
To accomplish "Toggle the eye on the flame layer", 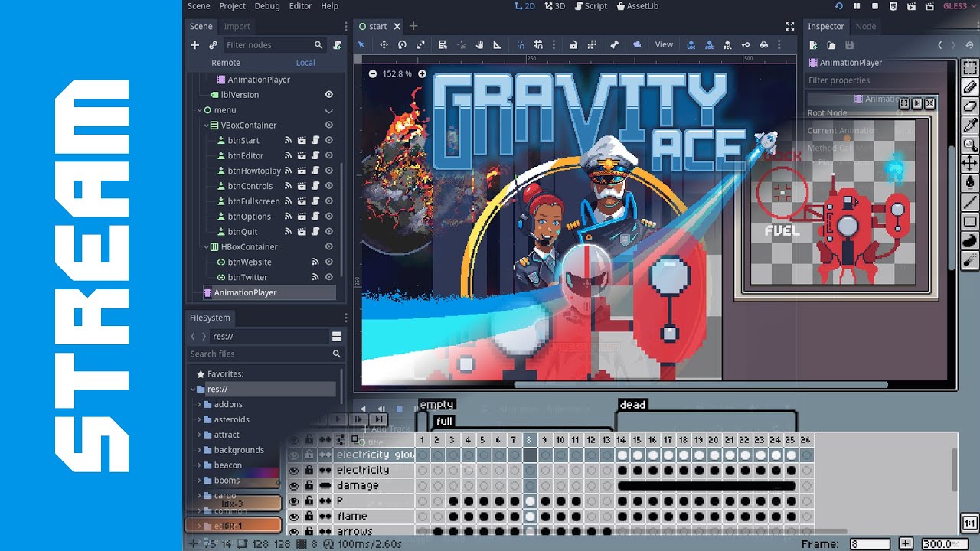I will [x=294, y=516].
